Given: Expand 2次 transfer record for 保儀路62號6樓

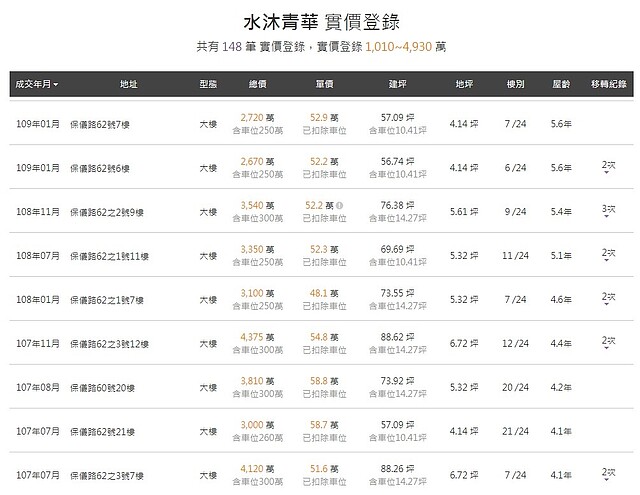Looking at the screenshot, I should point(608,166).
